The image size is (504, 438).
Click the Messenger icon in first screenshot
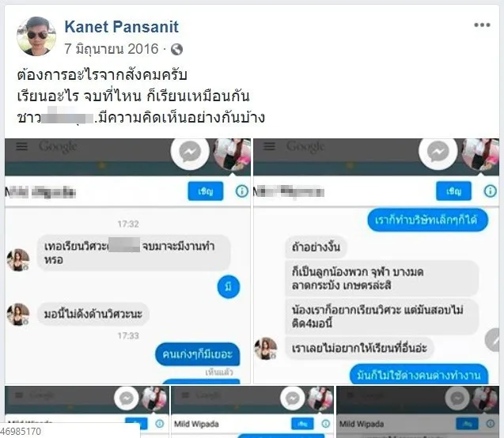pos(190,151)
